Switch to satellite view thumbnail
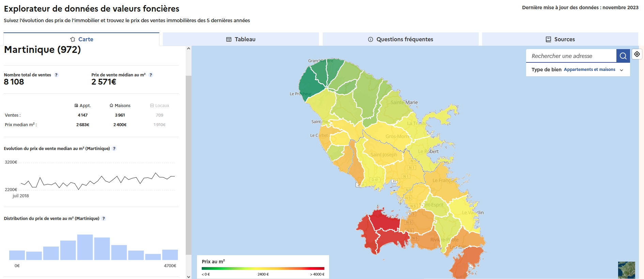The height and width of the screenshot is (279, 644). click(626, 270)
